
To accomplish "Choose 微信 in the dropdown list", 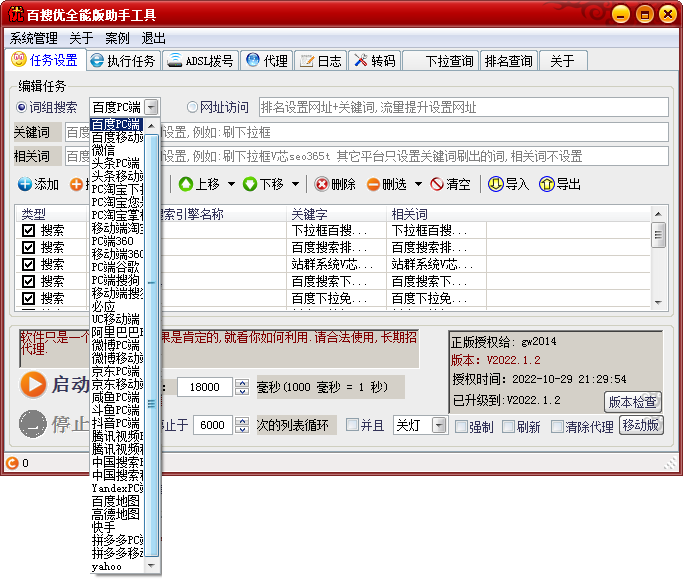I will click(x=117, y=151).
